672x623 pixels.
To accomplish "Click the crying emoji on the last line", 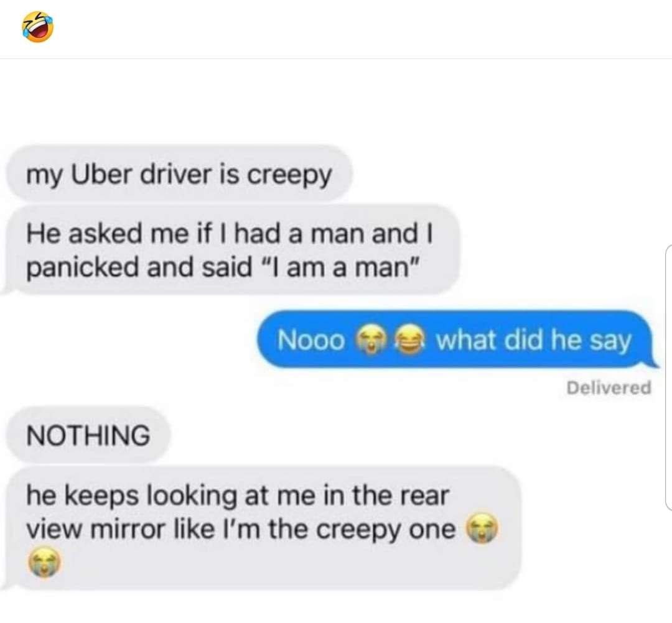I will pyautogui.click(x=45, y=563).
